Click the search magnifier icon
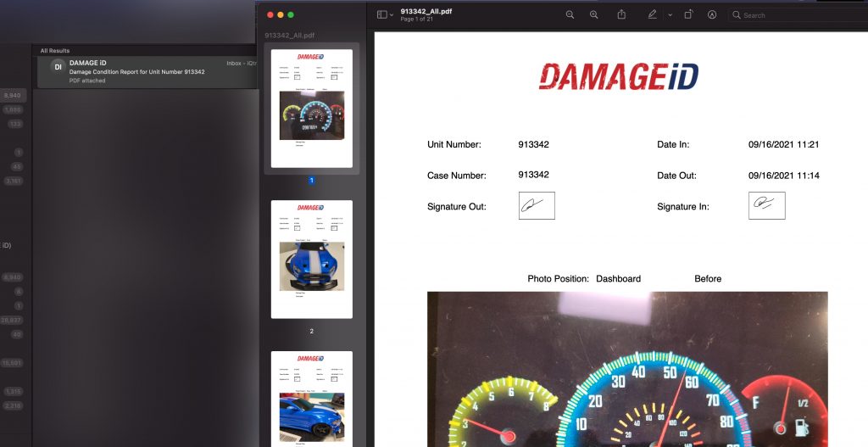Viewport: 868px width, 447px height. [737, 15]
